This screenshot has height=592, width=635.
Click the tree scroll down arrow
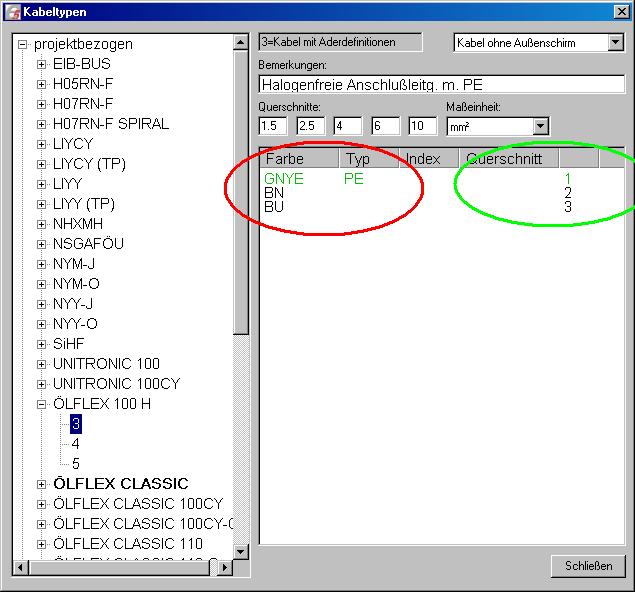coord(241,552)
